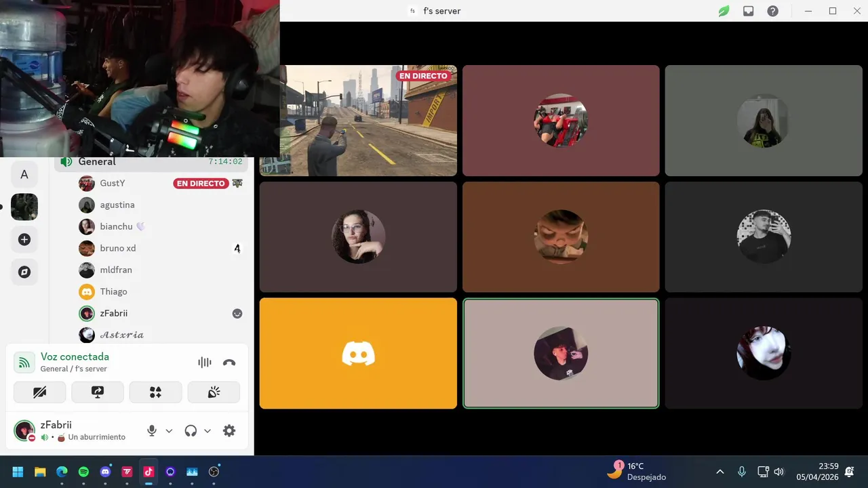Click 'General / f's server' channel link
868x488 pixels.
coord(74,369)
